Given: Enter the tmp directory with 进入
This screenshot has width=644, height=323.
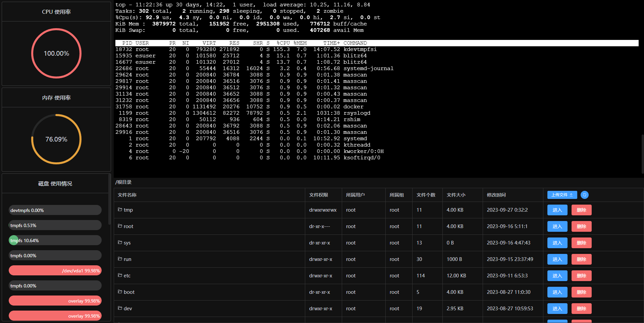Looking at the screenshot, I should 557,210.
